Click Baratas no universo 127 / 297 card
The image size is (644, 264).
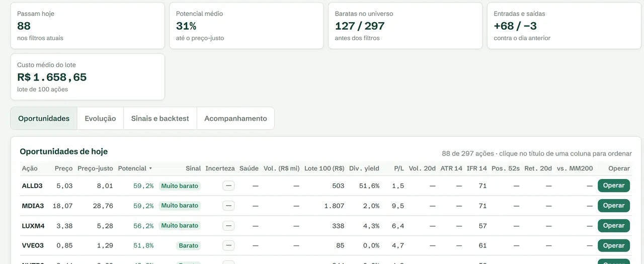coord(406,26)
